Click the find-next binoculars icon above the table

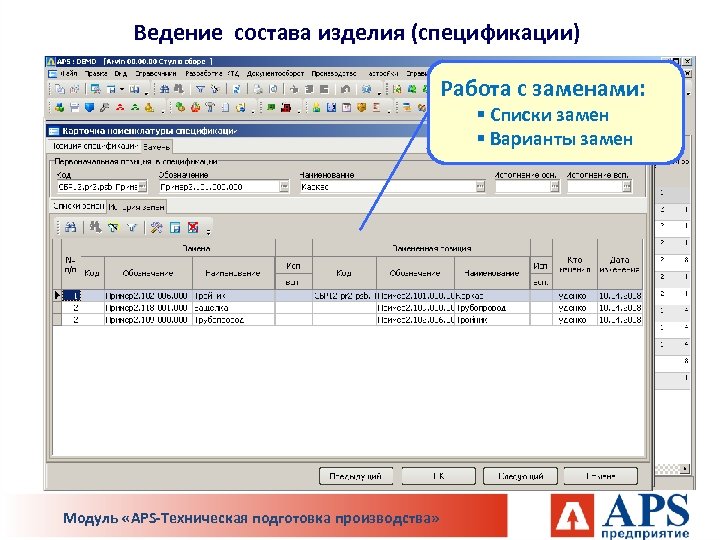96,227
